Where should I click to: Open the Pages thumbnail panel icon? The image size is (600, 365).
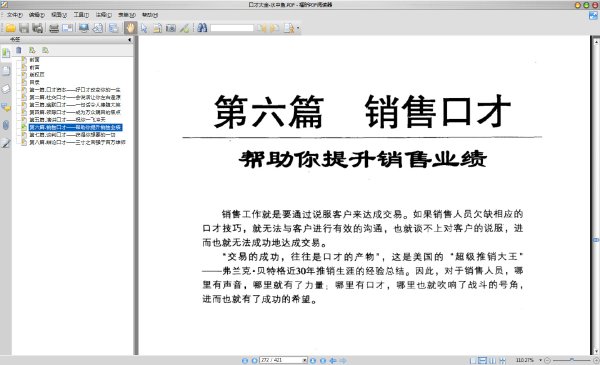(6, 71)
